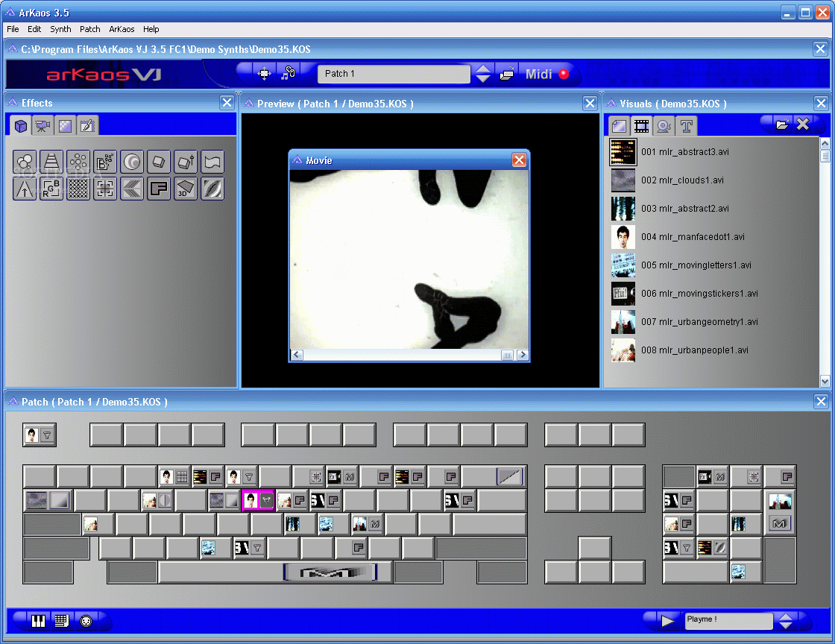
Task: Click the Movie window scrollbar thumb
Action: tap(507, 355)
